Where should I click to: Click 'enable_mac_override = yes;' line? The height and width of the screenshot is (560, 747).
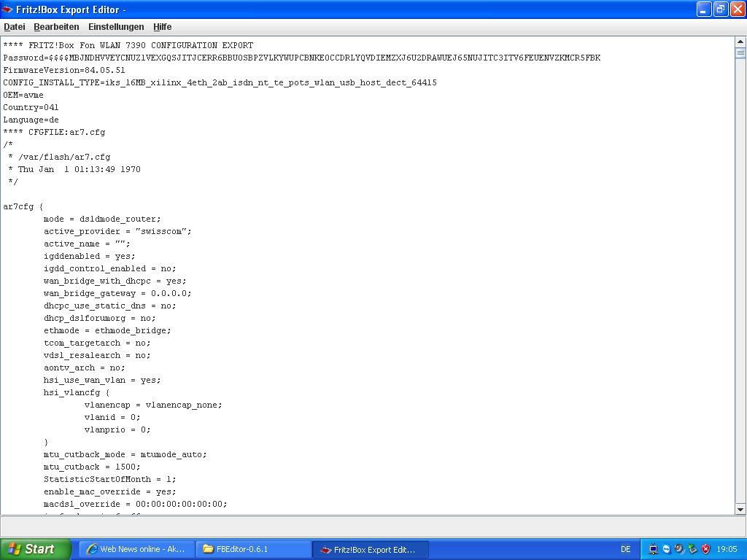coord(109,491)
